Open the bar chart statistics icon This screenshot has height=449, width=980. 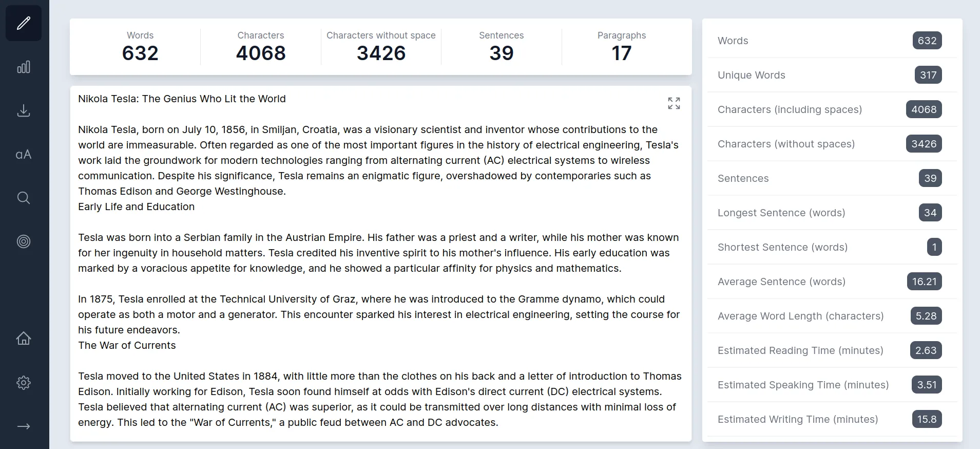pyautogui.click(x=24, y=67)
